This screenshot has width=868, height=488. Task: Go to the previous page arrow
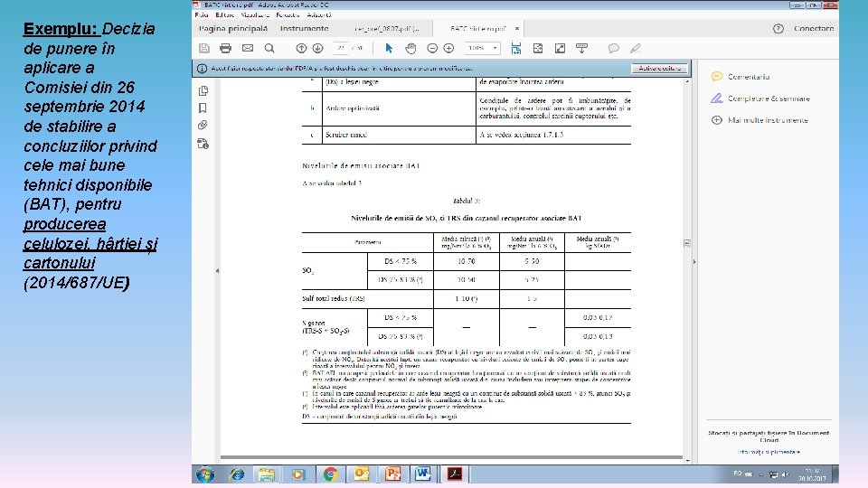tap(301, 48)
